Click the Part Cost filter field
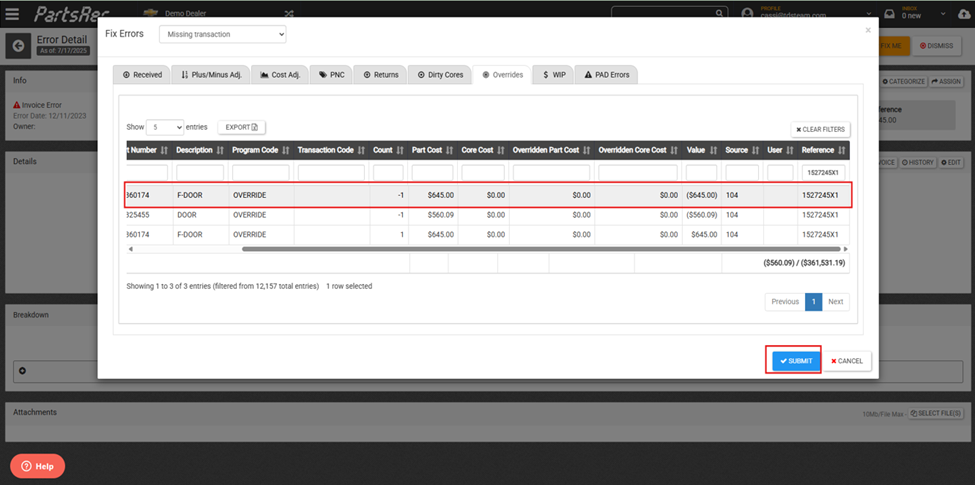Image resolution: width=975 pixels, height=485 pixels. click(433, 172)
